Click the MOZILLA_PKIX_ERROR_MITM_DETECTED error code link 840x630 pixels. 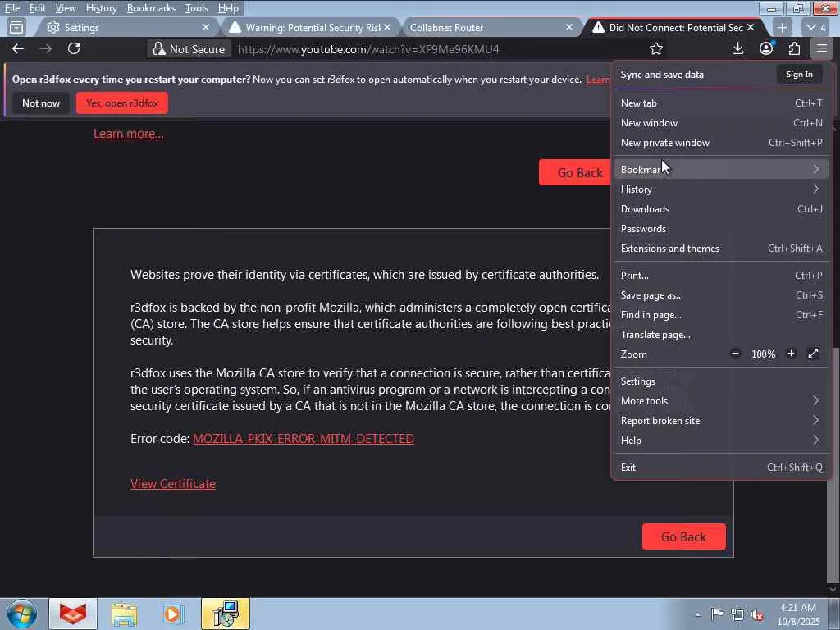[x=304, y=439]
